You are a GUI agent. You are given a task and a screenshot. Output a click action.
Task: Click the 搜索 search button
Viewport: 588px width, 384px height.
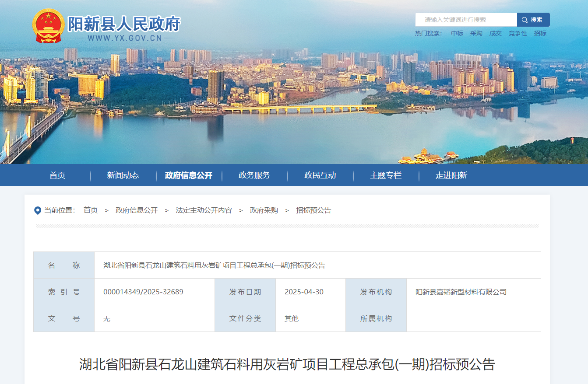533,20
